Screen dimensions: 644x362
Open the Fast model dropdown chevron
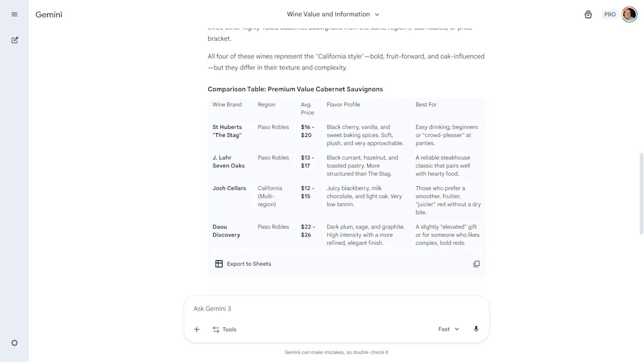456,329
